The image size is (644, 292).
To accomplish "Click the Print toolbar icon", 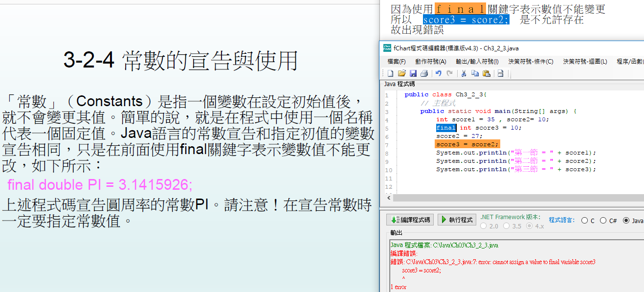I will (x=424, y=73).
